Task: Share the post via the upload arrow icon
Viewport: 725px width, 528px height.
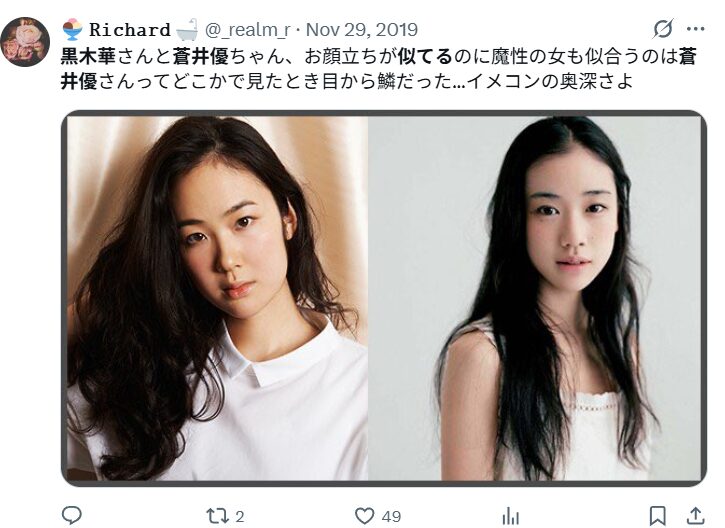Action: pyautogui.click(x=695, y=516)
